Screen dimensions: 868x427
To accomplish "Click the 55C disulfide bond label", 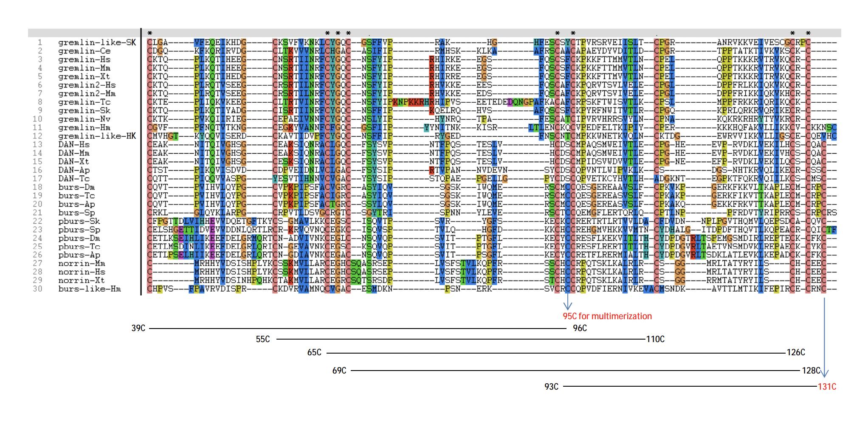I will click(x=262, y=339).
